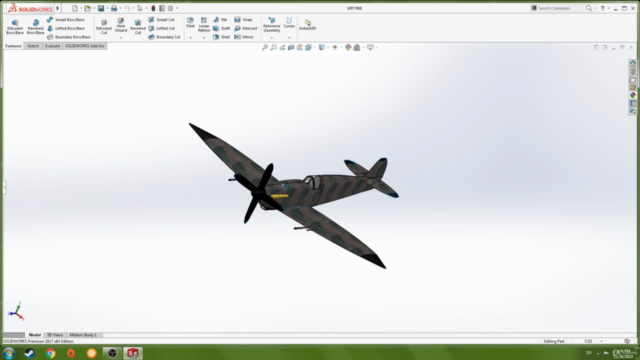Expand Hole Wizard dropdown arrow
Viewport: 640px width, 360px height.
(x=121, y=38)
